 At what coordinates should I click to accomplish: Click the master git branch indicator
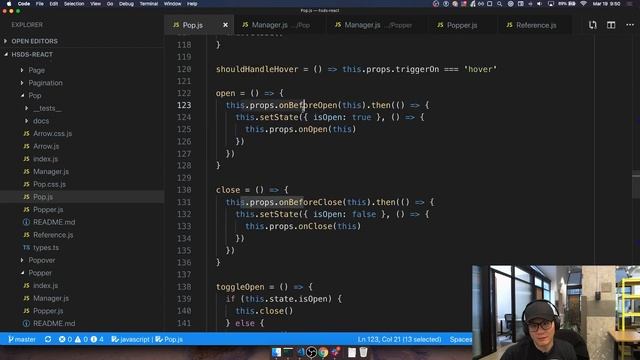(x=22, y=339)
